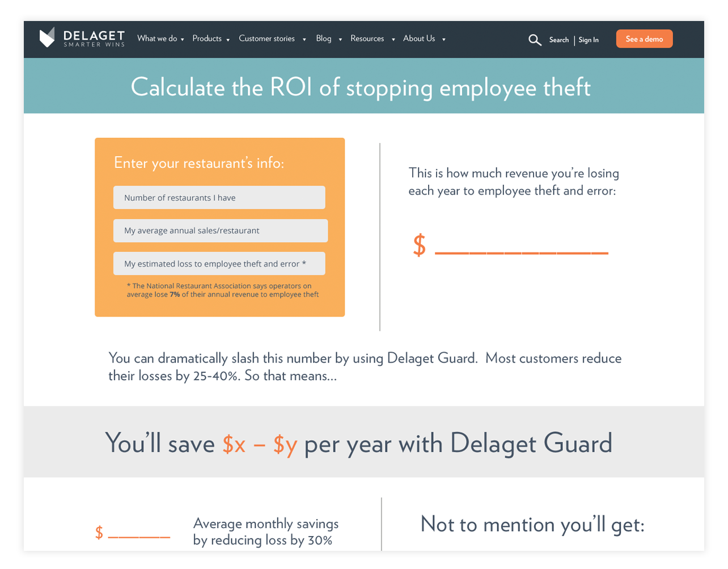
Task: Open the About Us menu
Action: coord(419,39)
